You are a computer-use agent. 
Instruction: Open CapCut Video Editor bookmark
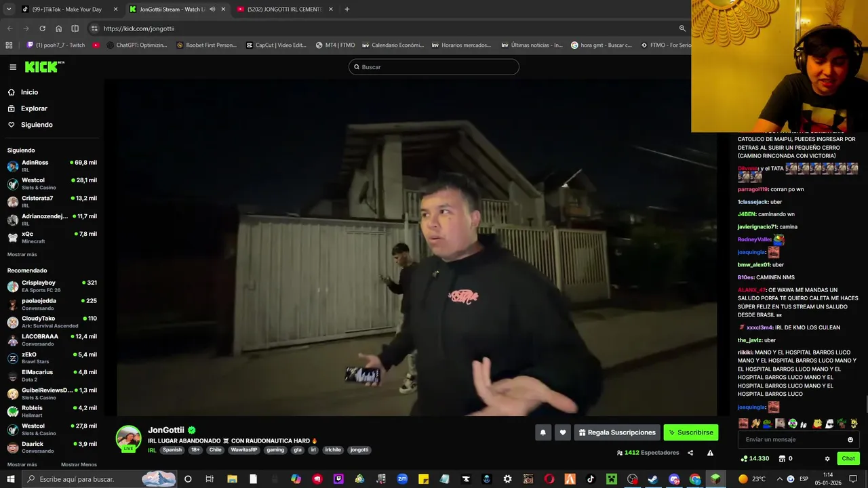coord(276,45)
